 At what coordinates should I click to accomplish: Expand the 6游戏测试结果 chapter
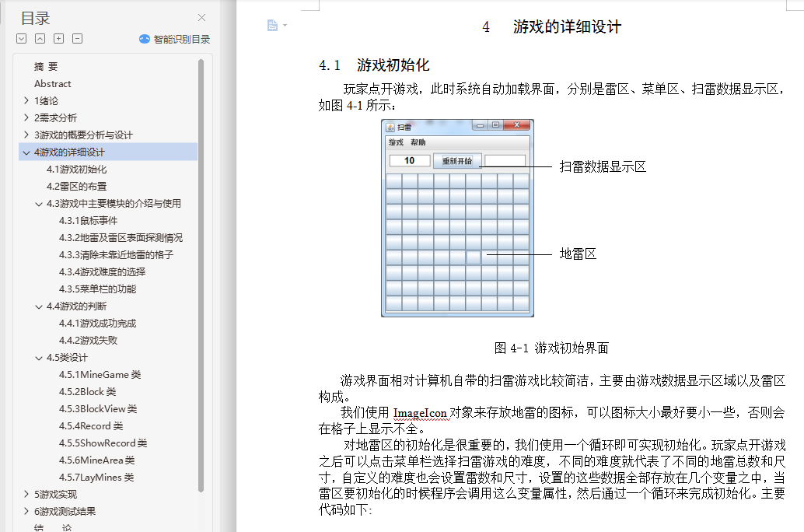pyautogui.click(x=26, y=511)
